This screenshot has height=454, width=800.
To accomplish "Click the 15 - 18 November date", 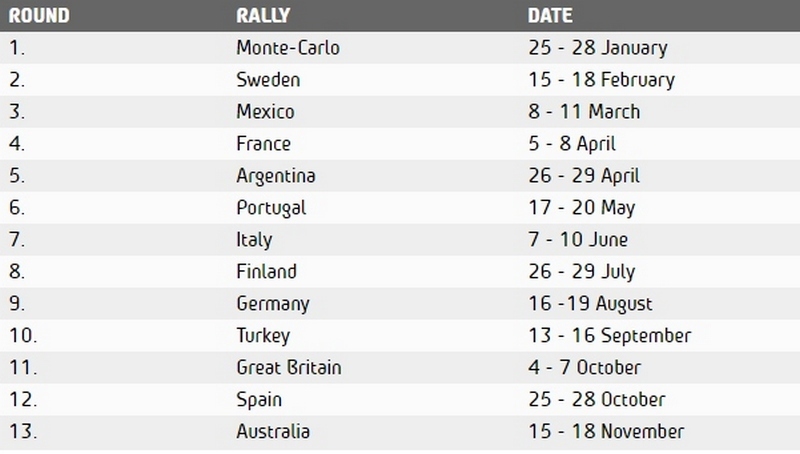I will 606,432.
